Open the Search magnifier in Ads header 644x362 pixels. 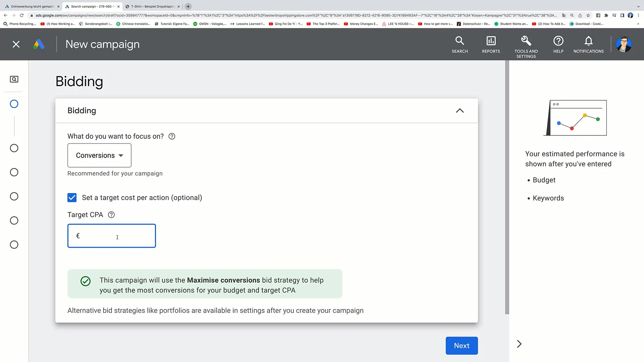(460, 45)
